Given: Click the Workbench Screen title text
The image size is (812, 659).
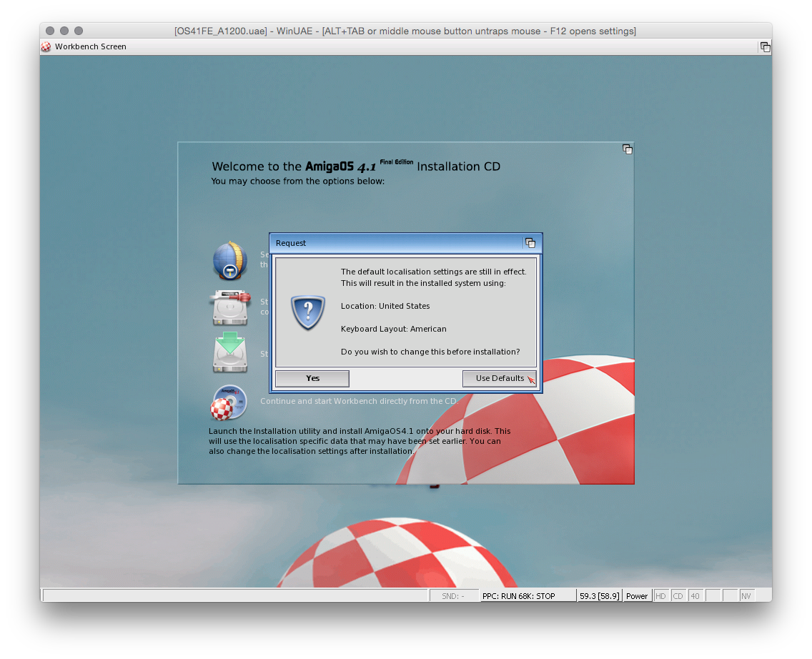Looking at the screenshot, I should pos(91,46).
